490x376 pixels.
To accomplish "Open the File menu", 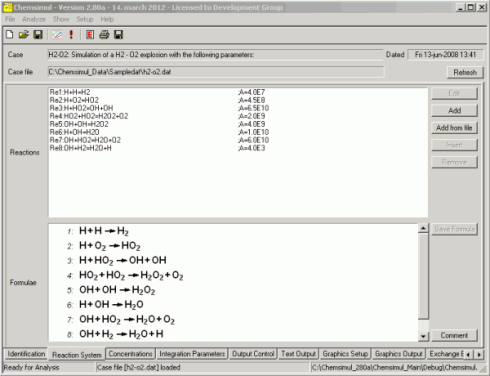I will coord(10,19).
